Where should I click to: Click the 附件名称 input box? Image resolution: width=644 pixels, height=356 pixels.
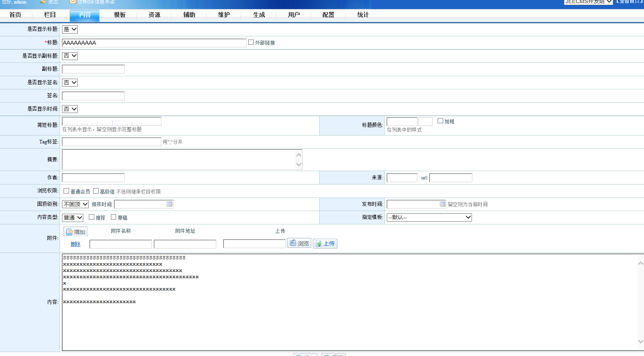[121, 244]
